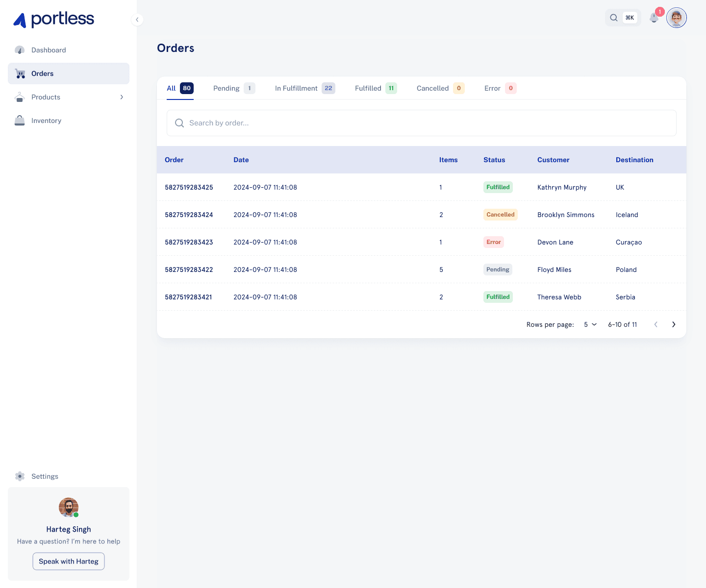The width and height of the screenshot is (706, 588).
Task: Click the Cancelled status badge for Brooklyn Simmons
Action: pos(501,215)
